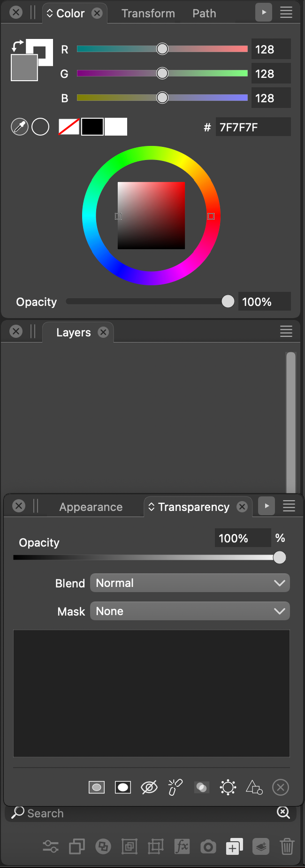Select the None color swatch

pyautogui.click(x=69, y=127)
